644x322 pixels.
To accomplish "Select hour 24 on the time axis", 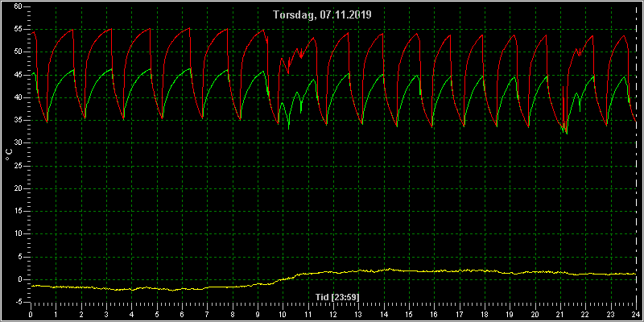I will point(636,314).
